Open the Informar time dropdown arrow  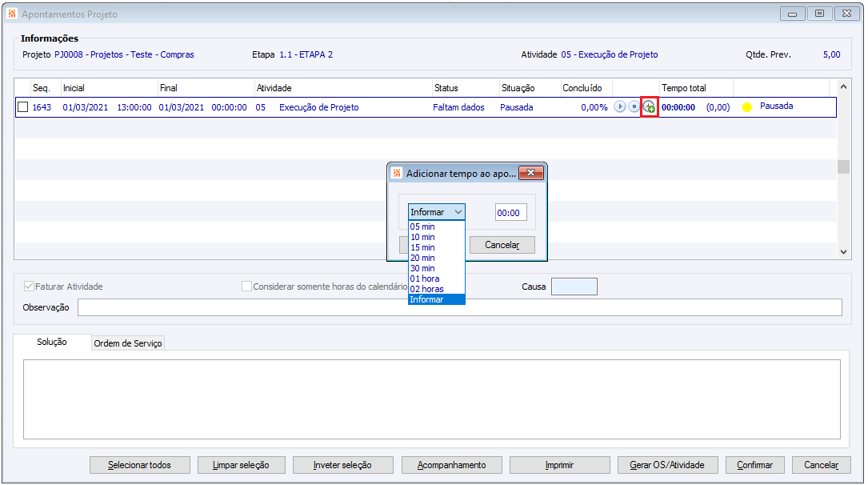(458, 212)
